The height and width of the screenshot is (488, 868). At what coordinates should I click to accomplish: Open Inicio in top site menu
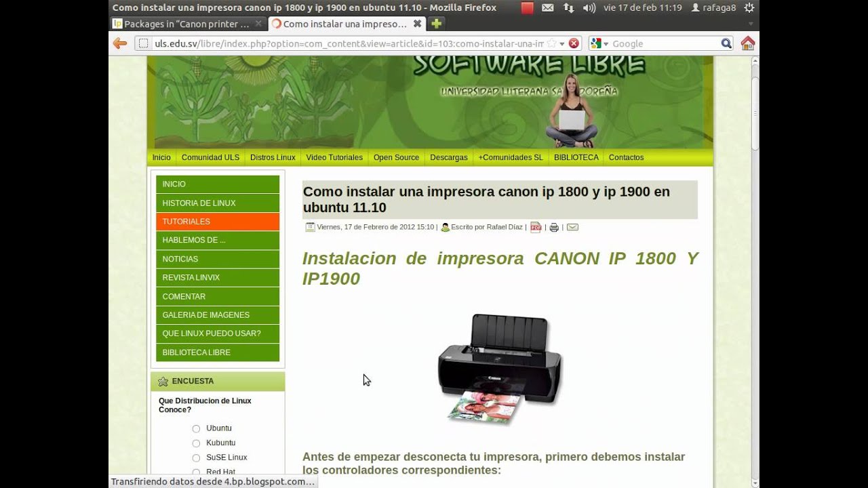[161, 157]
